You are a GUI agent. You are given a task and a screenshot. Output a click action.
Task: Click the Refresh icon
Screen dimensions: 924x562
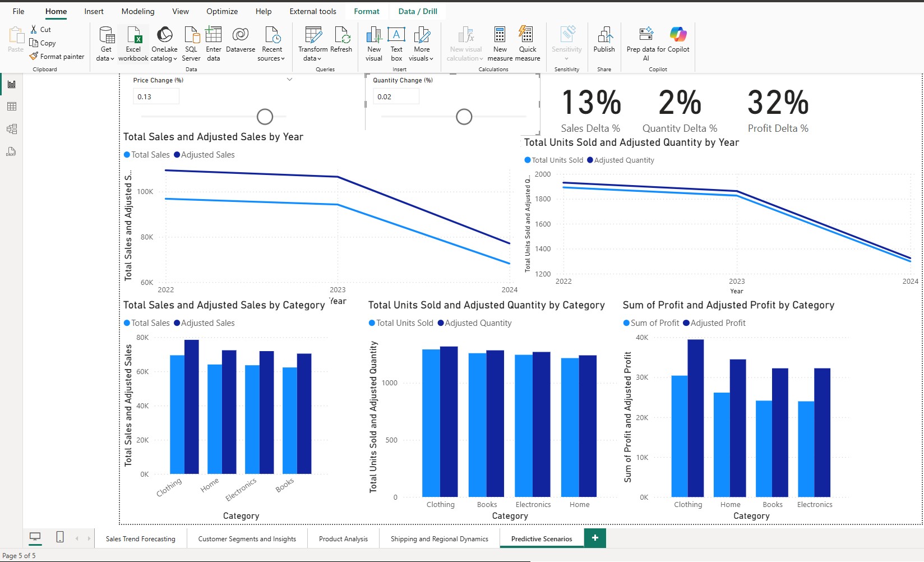pyautogui.click(x=341, y=36)
